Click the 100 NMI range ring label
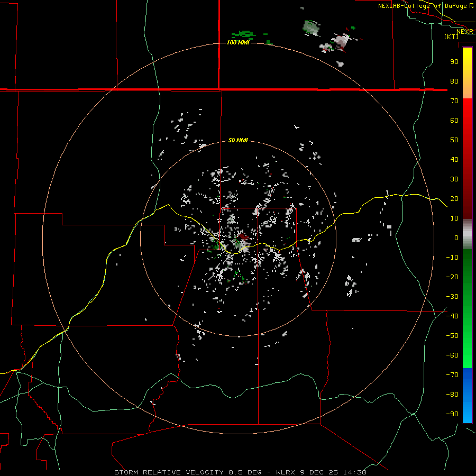The width and height of the screenshot is (476, 476). [x=238, y=42]
